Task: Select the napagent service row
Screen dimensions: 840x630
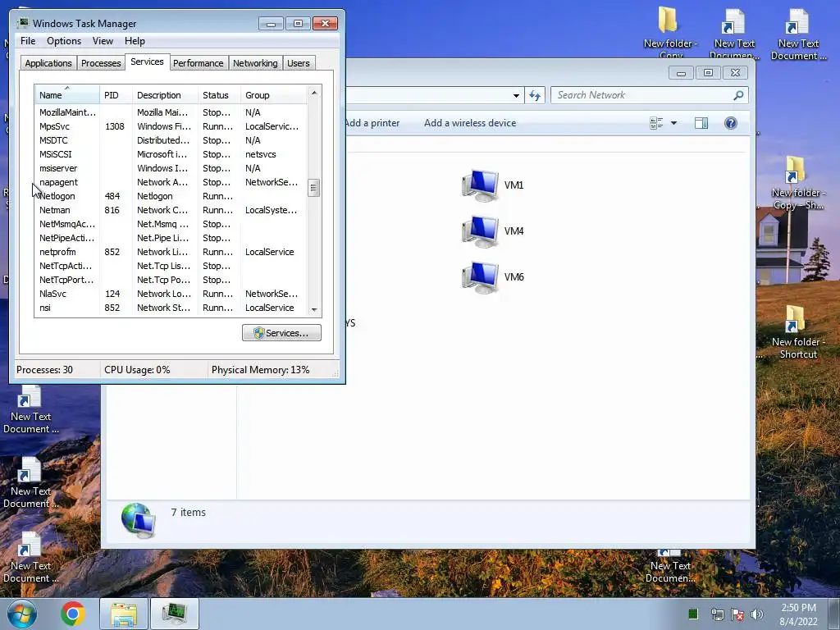Action: click(171, 182)
